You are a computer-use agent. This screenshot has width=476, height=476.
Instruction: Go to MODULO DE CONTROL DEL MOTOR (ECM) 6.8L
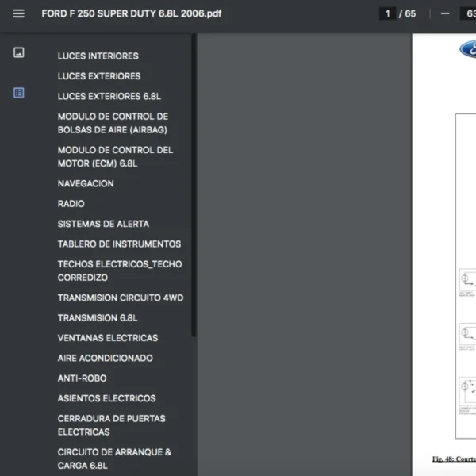(x=115, y=157)
